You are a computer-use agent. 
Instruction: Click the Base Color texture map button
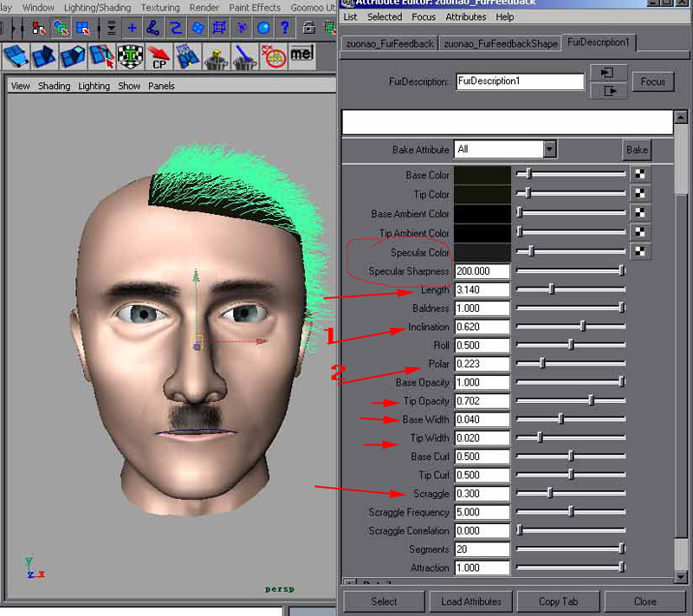[639, 174]
